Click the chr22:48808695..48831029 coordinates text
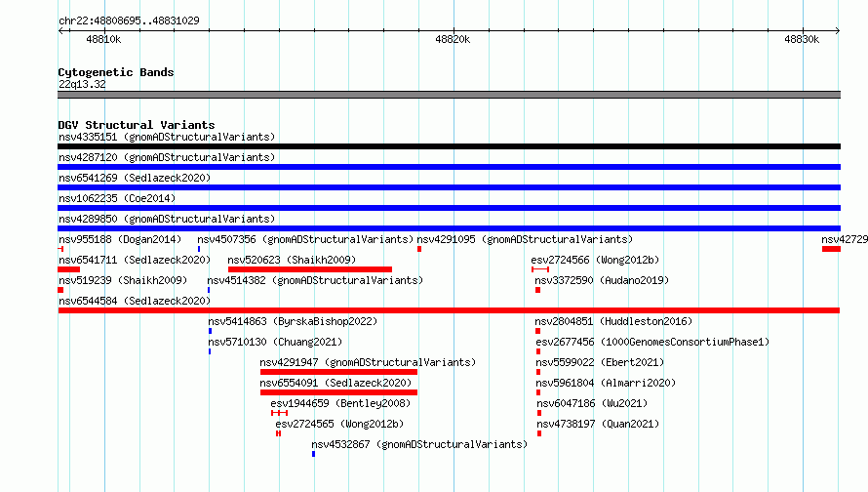868x492 pixels. (x=129, y=20)
